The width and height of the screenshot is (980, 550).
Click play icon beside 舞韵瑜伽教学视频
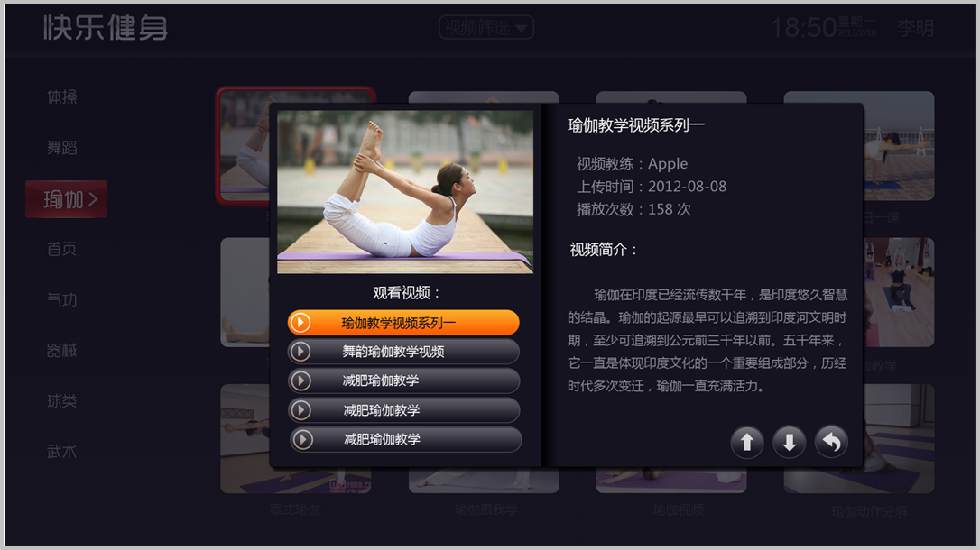point(300,352)
